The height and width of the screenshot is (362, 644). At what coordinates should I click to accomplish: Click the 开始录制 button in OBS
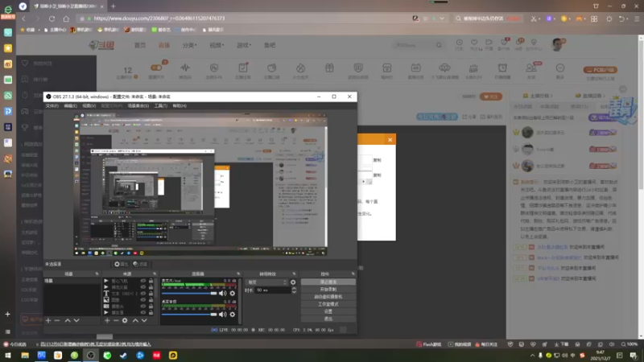pyautogui.click(x=328, y=290)
